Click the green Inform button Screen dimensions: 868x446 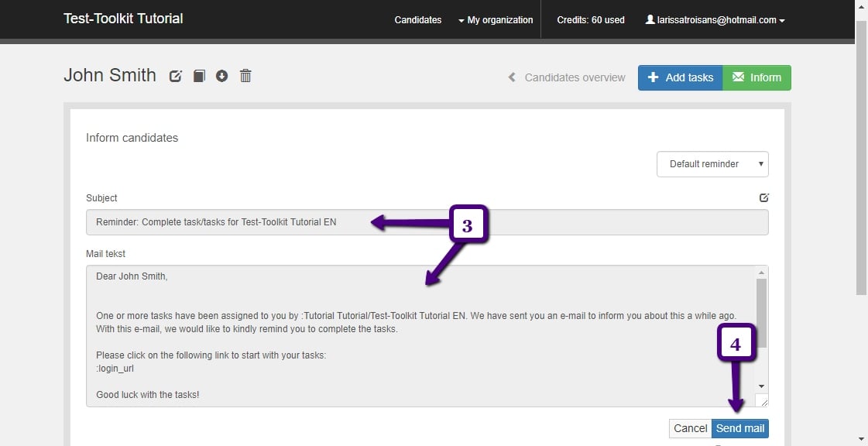click(756, 77)
